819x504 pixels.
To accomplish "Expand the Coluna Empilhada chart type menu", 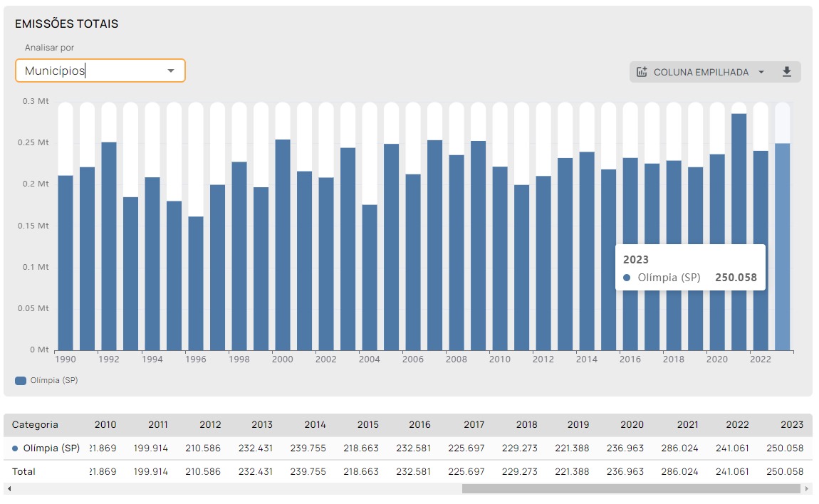I will point(761,72).
